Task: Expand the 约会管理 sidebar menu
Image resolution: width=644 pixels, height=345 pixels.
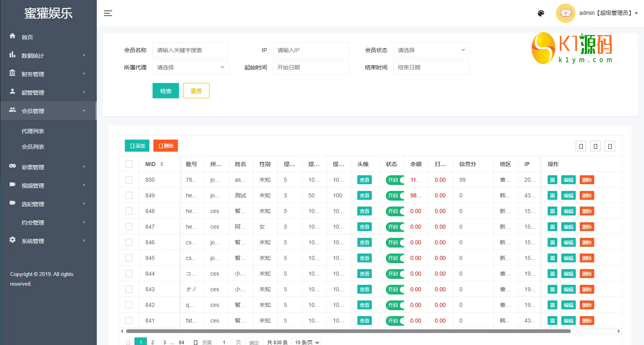Action: pos(48,222)
